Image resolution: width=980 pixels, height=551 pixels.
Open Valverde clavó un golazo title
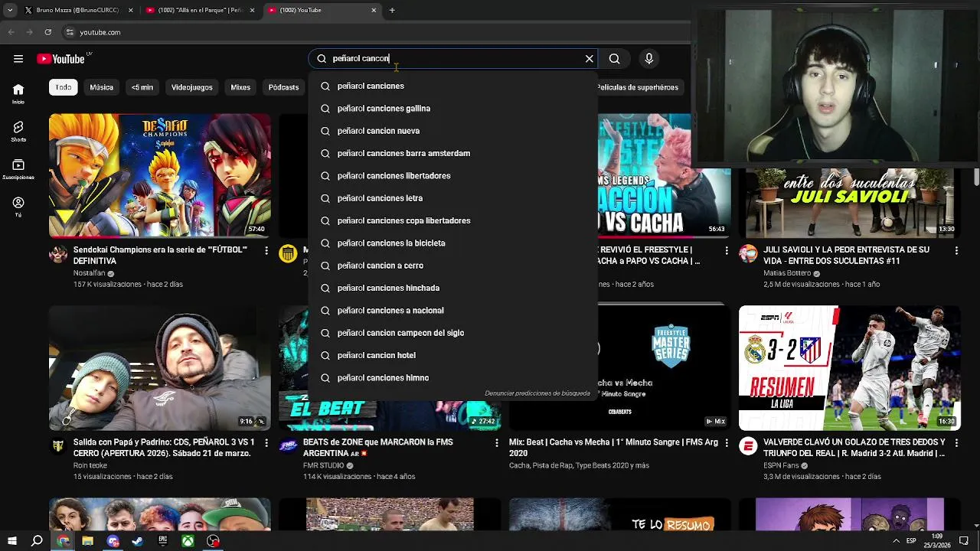854,448
